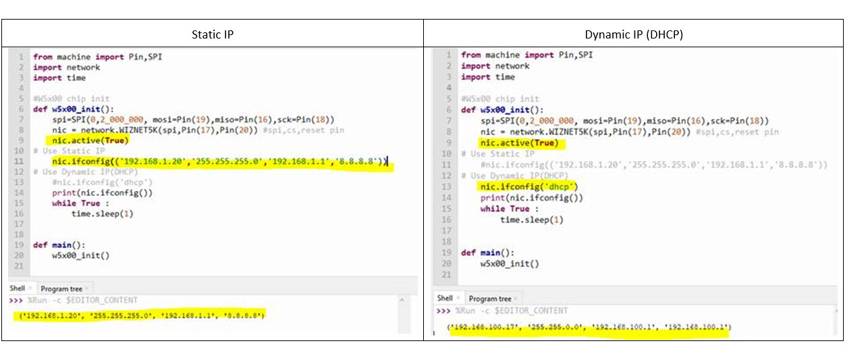Click the 'Dynamic IP (DHCP)' table header
The height and width of the screenshot is (360, 868).
(634, 34)
